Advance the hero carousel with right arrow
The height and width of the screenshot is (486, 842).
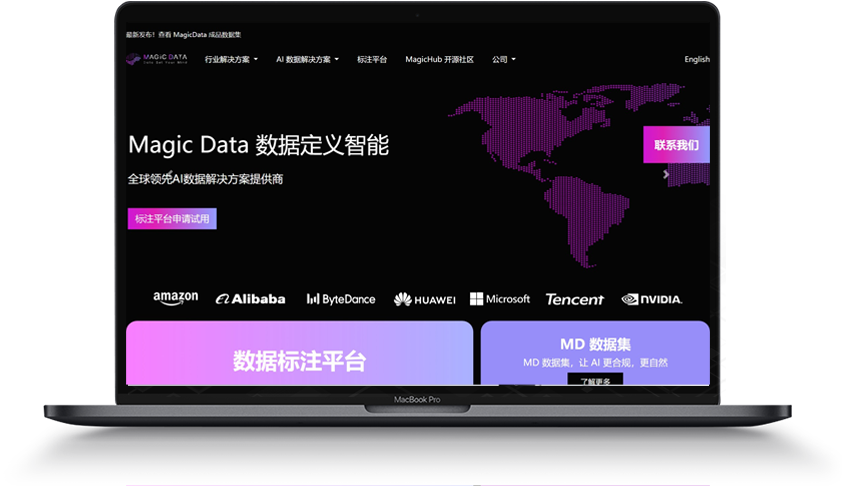667,174
